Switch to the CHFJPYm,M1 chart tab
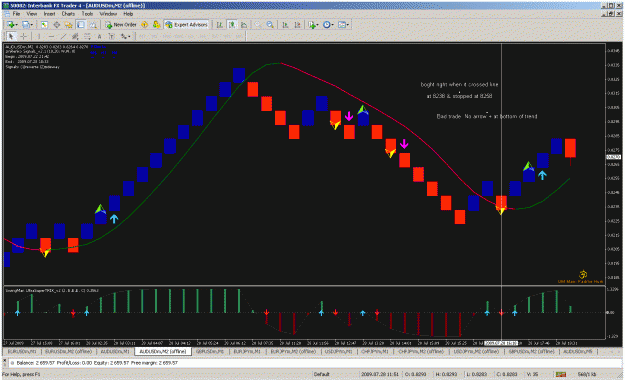Screen dimensions: 625x380 click(x=375, y=352)
